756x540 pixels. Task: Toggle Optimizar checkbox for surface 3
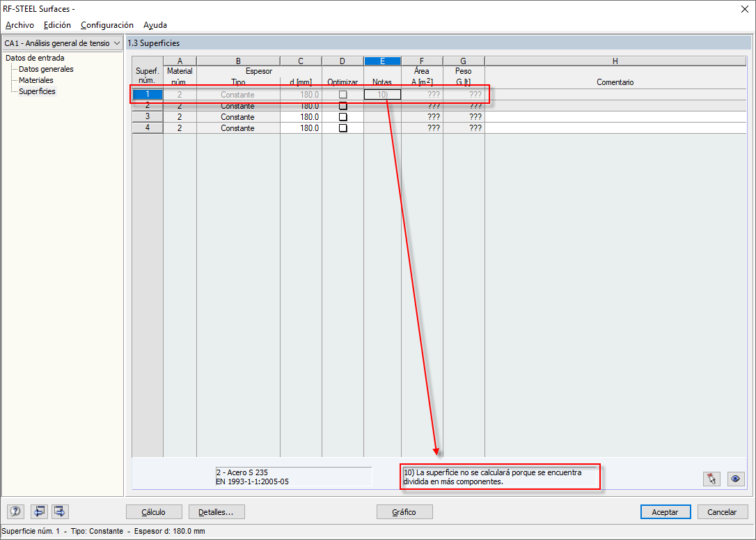[342, 117]
